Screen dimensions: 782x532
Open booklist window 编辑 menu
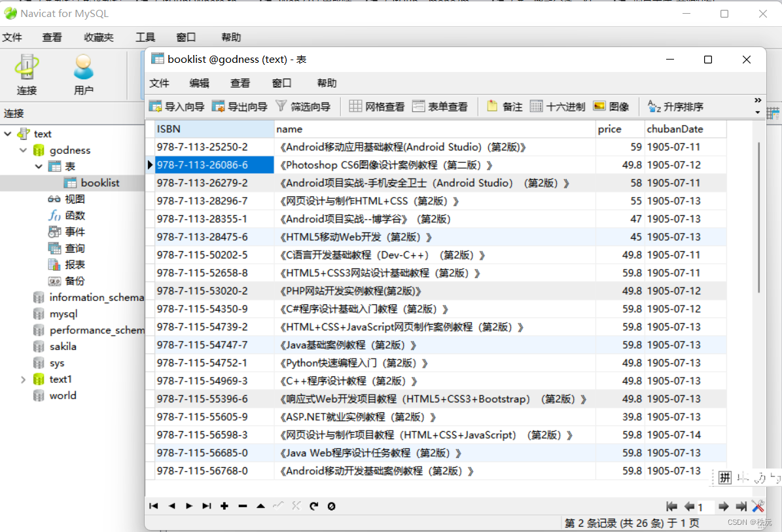[200, 83]
